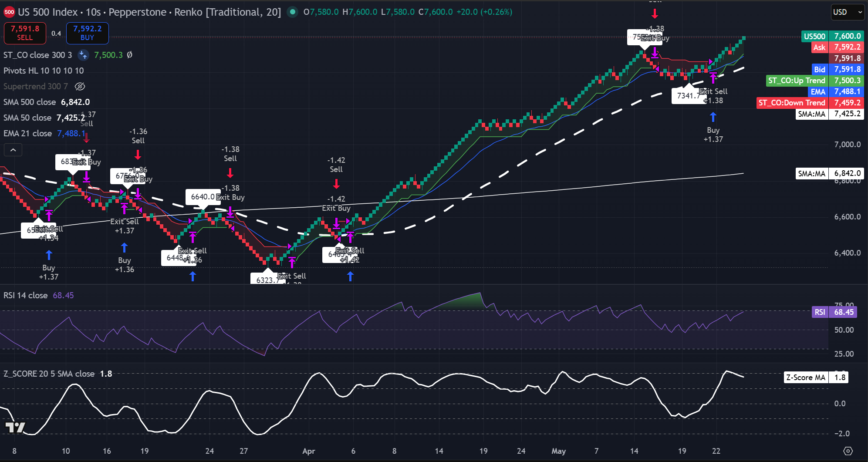The image size is (868, 462).
Task: Click the Ask 7,592.2 price label
Action: click(x=838, y=47)
